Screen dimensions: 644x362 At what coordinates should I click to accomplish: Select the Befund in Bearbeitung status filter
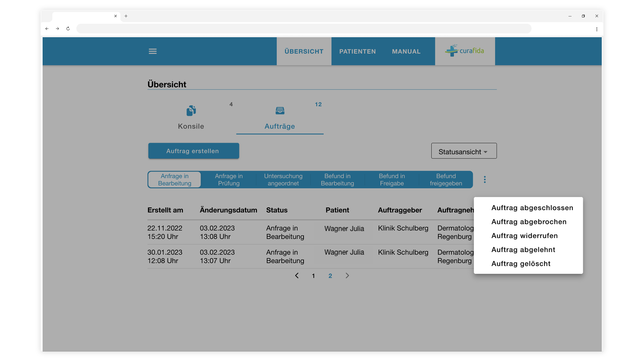[x=337, y=180]
